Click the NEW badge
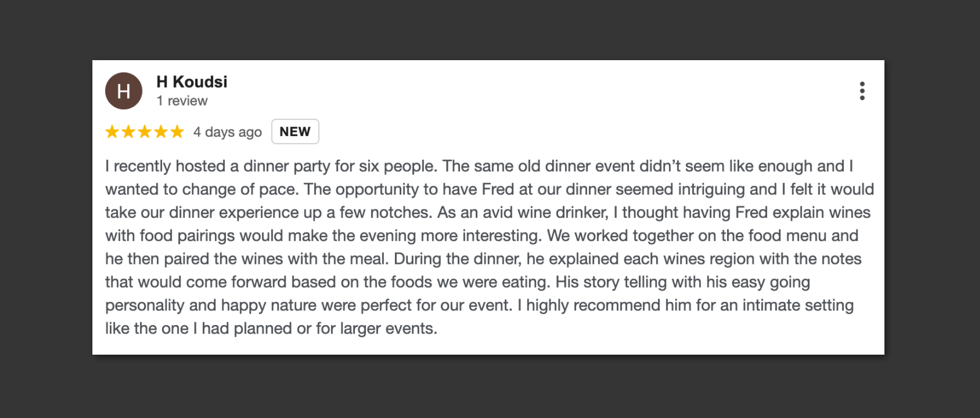This screenshot has width=980, height=418. (x=295, y=131)
